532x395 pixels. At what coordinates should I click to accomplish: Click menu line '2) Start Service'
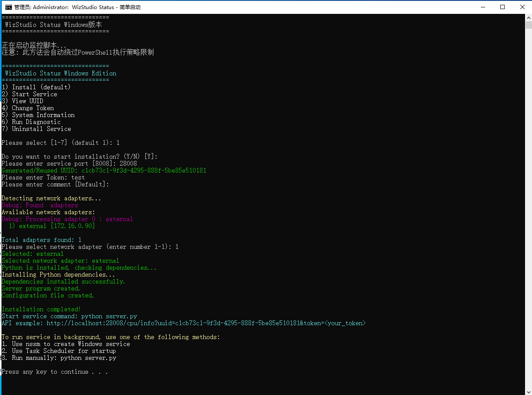pos(29,94)
